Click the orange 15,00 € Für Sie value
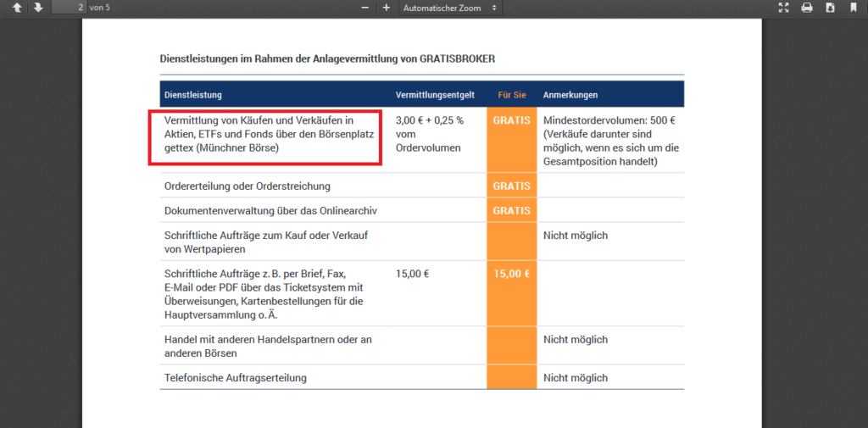The image size is (868, 428). 511,274
